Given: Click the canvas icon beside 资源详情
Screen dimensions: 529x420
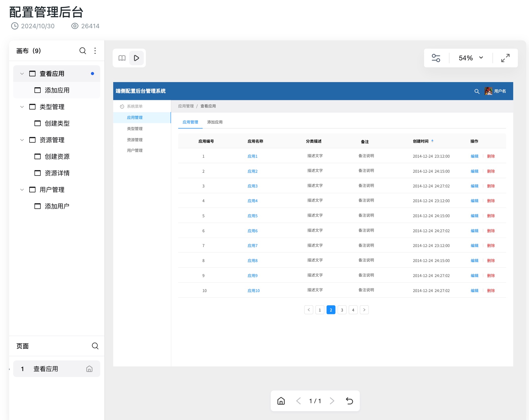Looking at the screenshot, I should click(x=38, y=173).
